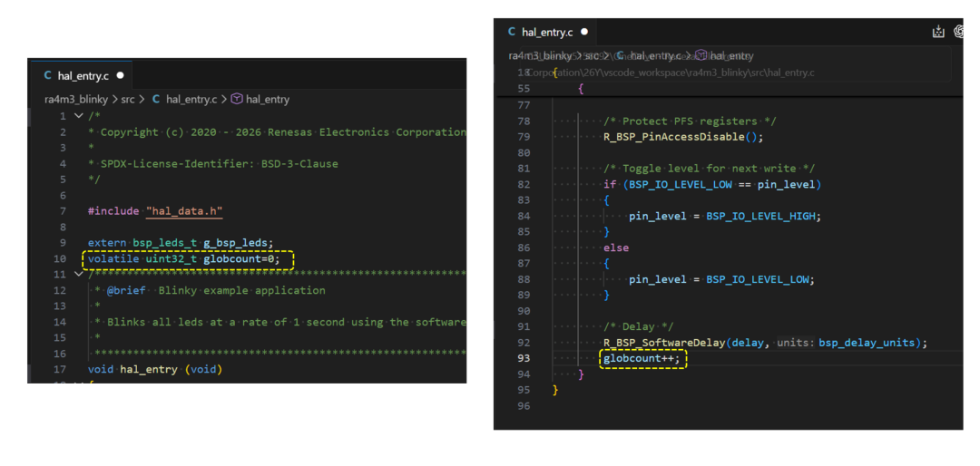The height and width of the screenshot is (466, 980).
Task: Open src breadcrumb in the left editor
Action: [128, 100]
